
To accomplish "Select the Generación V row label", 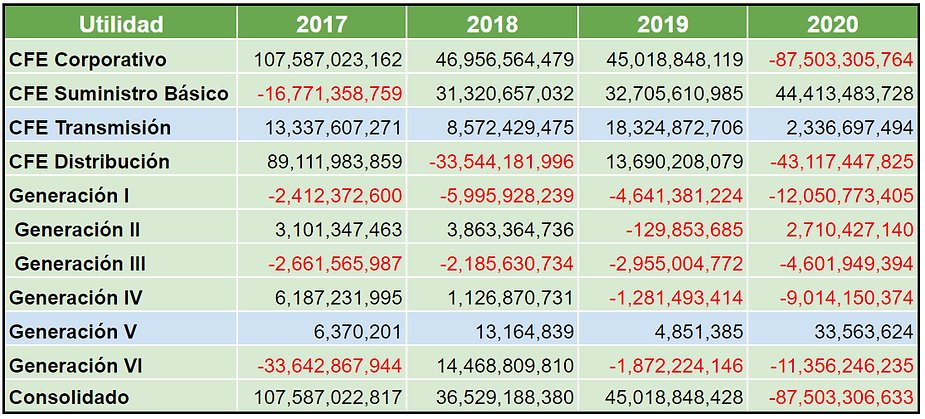I will tap(73, 332).
